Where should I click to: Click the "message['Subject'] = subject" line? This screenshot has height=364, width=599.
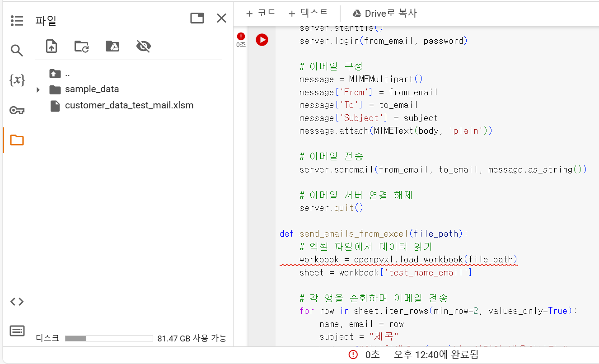coord(369,118)
